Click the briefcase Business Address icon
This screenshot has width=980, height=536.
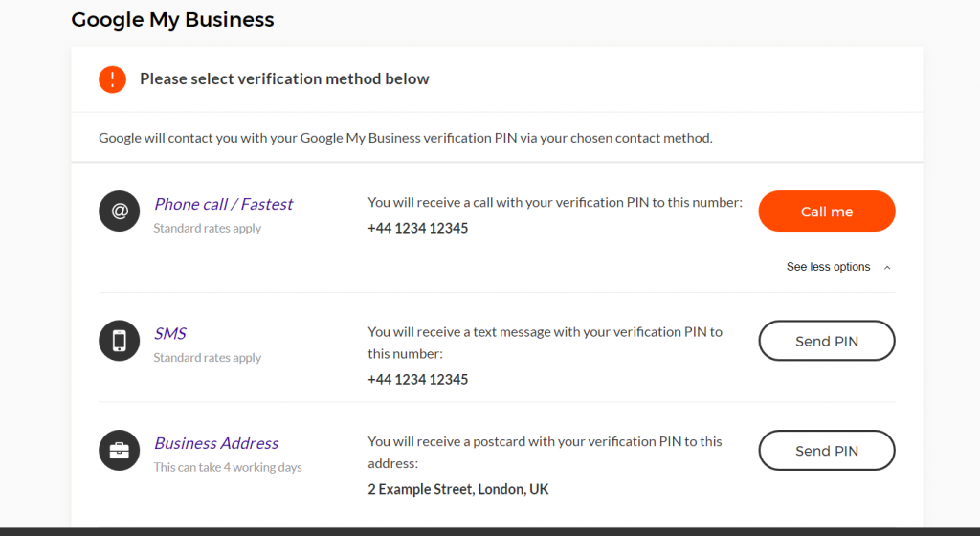pyautogui.click(x=119, y=450)
